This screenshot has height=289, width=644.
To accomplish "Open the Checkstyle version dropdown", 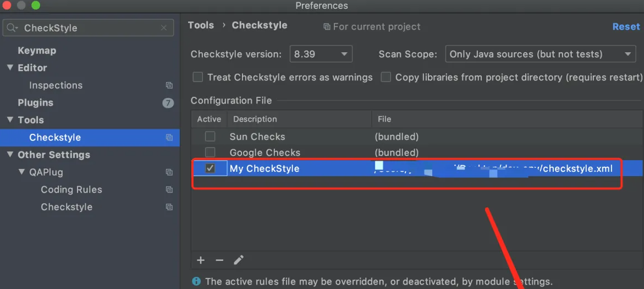I will [x=321, y=54].
